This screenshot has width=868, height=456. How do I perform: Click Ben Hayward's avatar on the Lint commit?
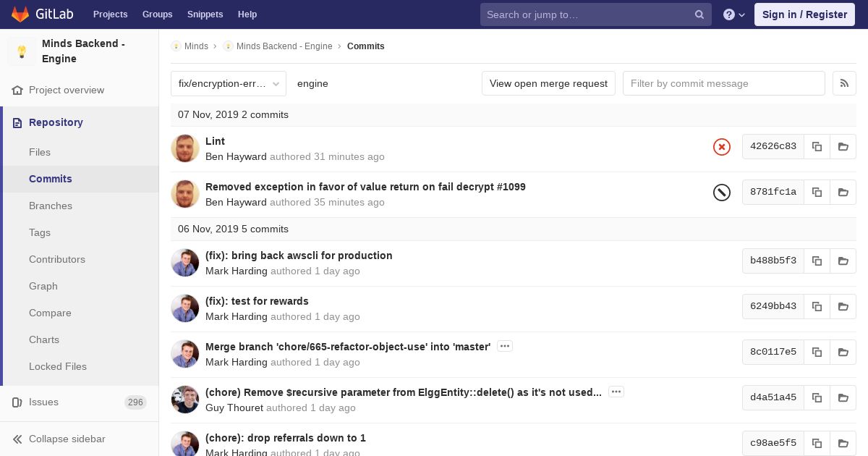[x=185, y=148]
